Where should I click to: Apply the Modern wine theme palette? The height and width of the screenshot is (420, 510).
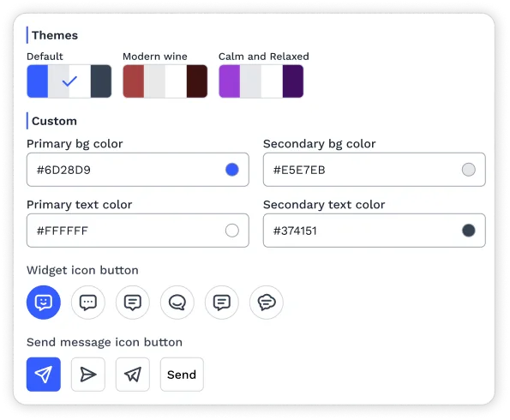point(165,81)
